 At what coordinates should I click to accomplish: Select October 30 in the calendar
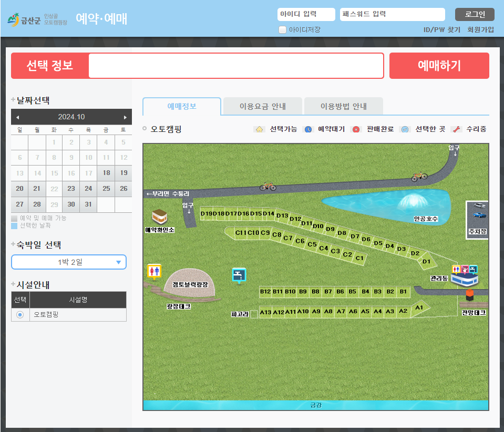pos(71,204)
